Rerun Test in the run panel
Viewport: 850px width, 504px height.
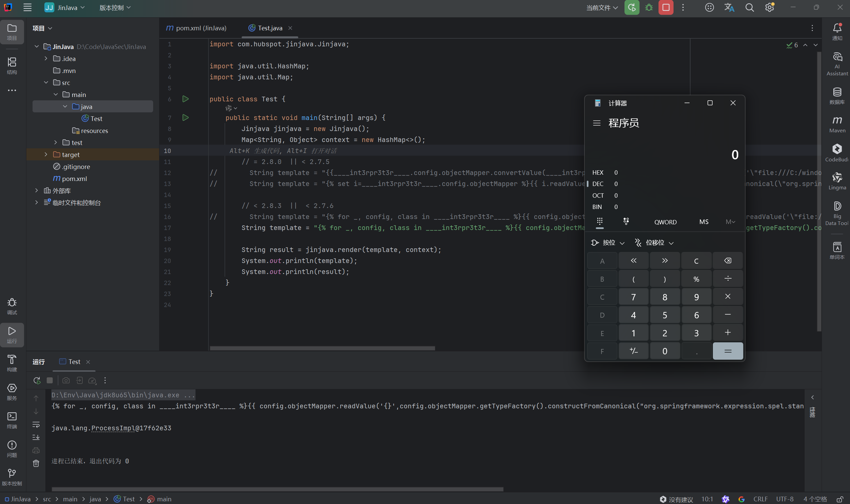pos(37,380)
